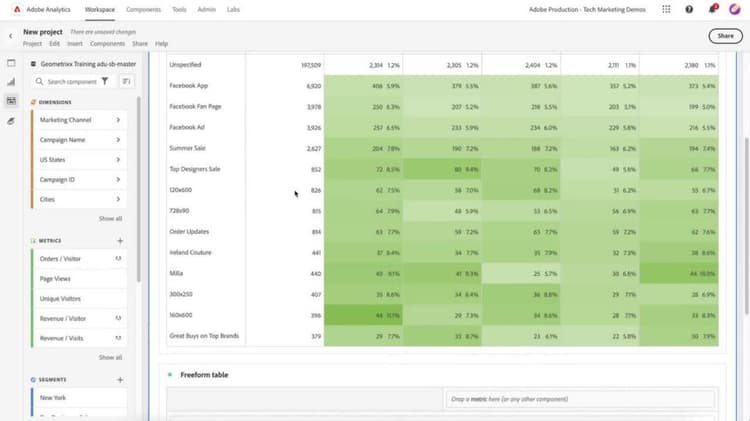Click the Facebook App row label
This screenshot has width=750, height=421.
tap(188, 86)
